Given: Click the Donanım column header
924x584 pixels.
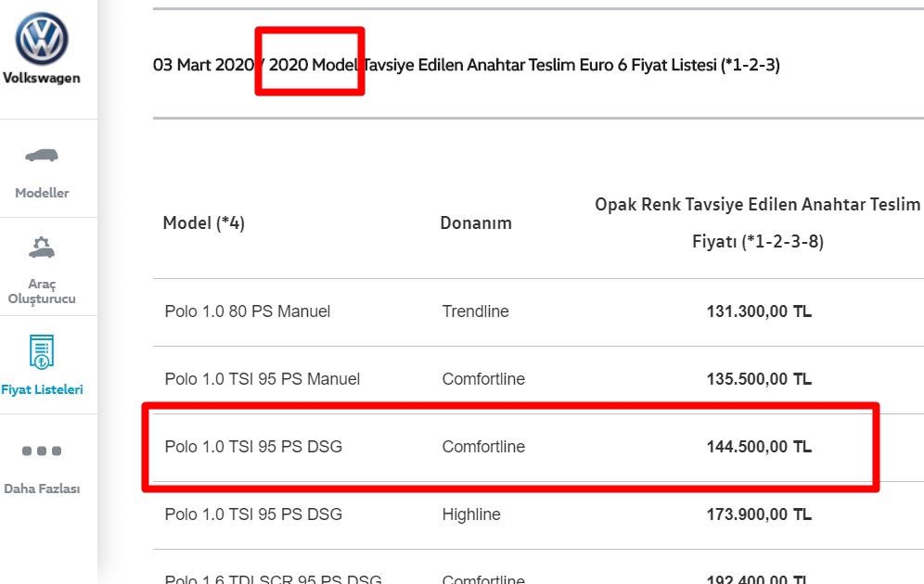Looking at the screenshot, I should pos(476,223).
